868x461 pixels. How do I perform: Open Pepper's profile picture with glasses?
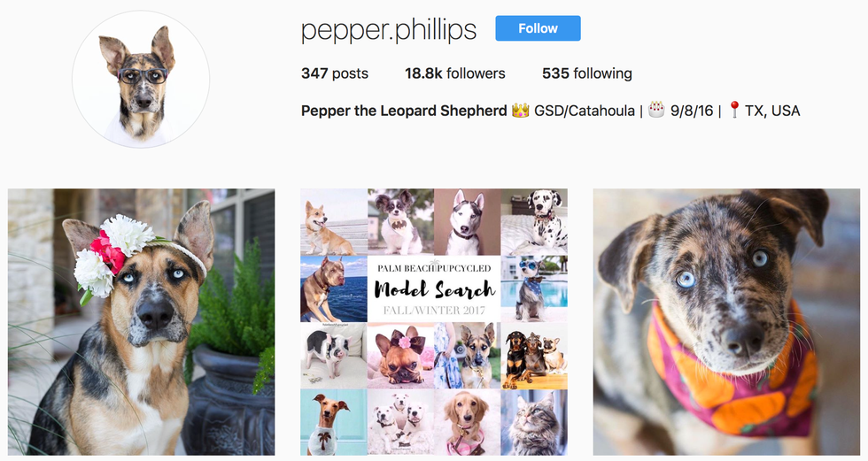[141, 79]
